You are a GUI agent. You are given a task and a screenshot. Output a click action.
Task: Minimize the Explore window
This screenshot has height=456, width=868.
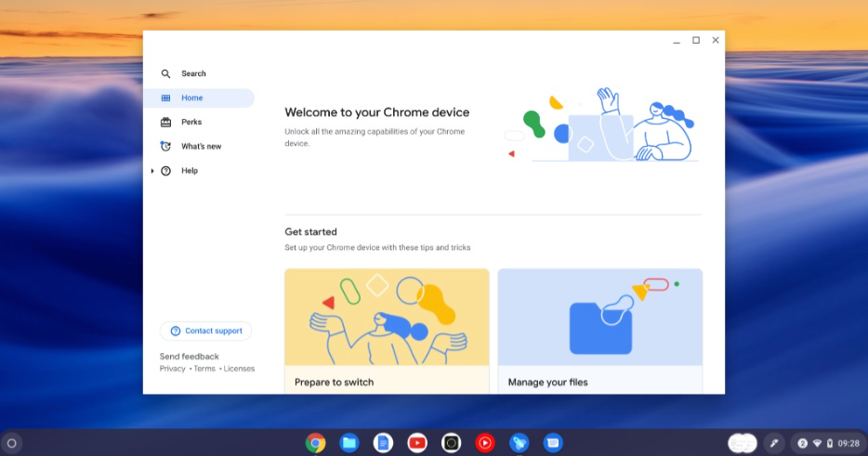(x=677, y=40)
